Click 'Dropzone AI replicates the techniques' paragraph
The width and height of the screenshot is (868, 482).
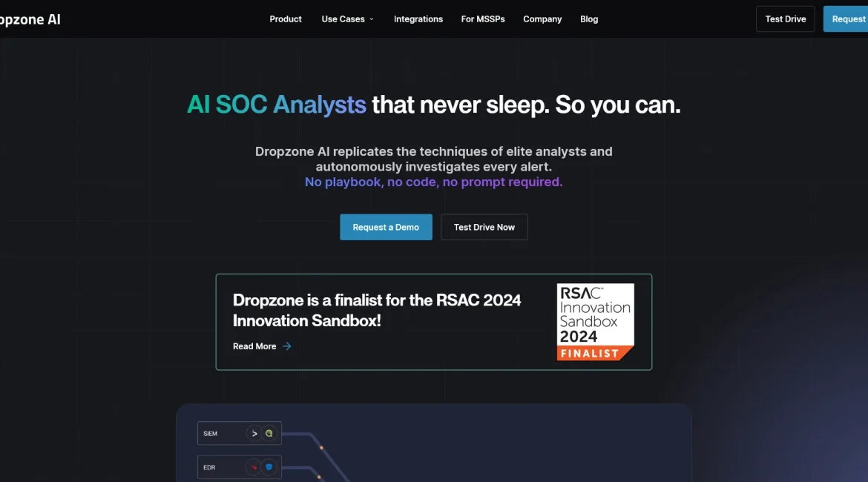click(433, 159)
